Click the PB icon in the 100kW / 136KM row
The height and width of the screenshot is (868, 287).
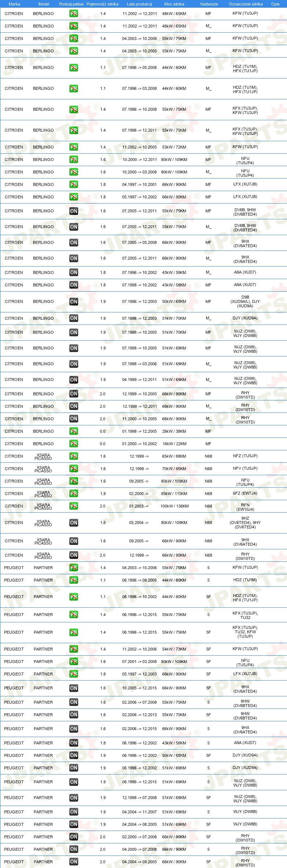click(74, 506)
